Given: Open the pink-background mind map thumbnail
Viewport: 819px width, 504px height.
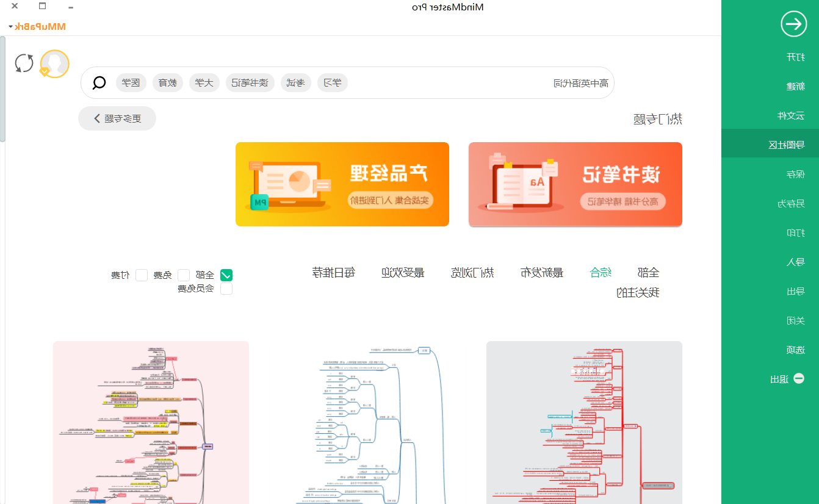Looking at the screenshot, I should pos(151,422).
